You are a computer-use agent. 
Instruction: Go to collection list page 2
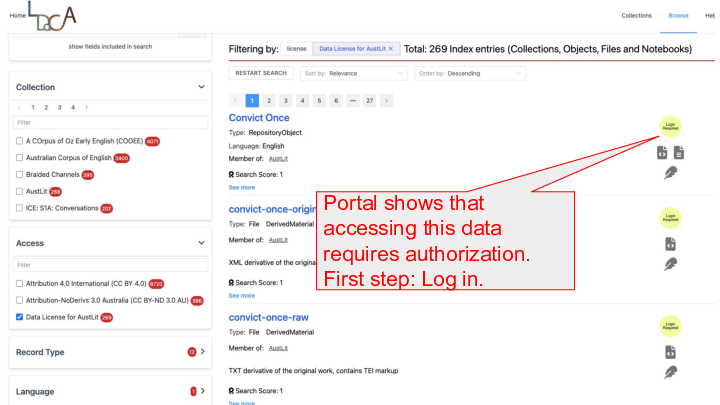coord(46,107)
